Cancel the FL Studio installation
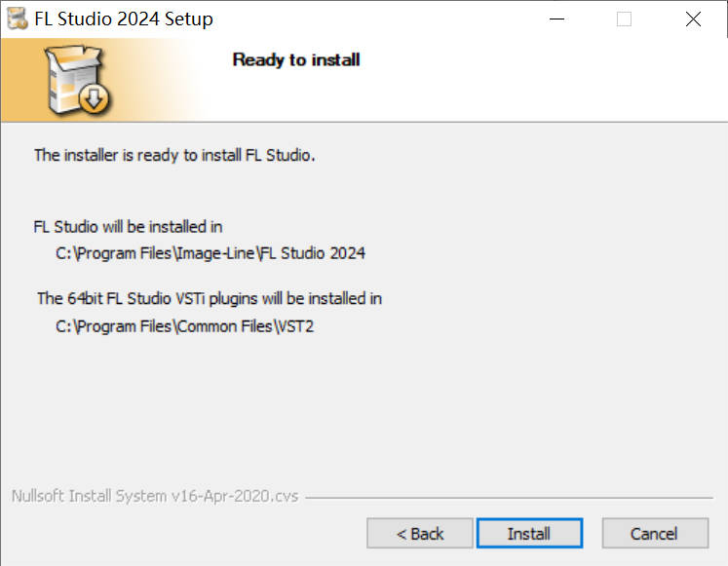 (654, 533)
